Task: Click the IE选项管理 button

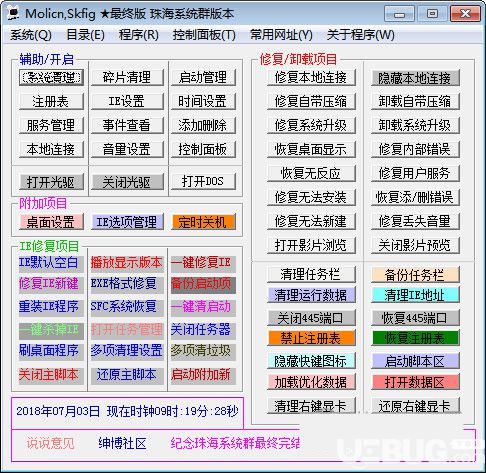Action: tap(127, 222)
